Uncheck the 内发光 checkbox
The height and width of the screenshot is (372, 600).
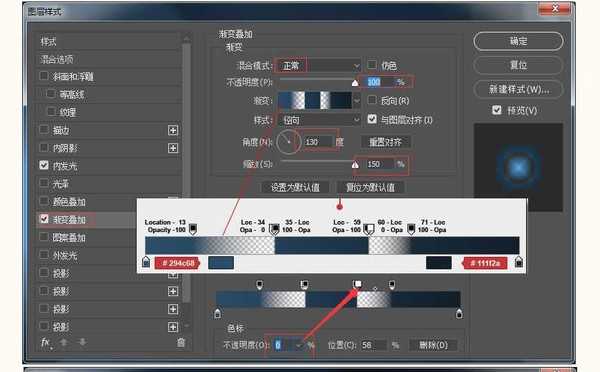pos(44,165)
